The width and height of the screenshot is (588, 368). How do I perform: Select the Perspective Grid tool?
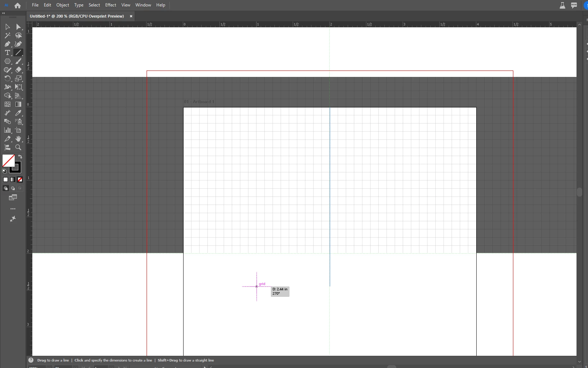tap(18, 96)
